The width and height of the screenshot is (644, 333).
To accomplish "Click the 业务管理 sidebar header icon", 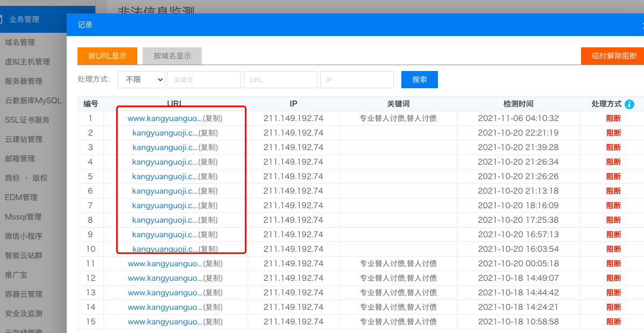I will (x=2, y=19).
